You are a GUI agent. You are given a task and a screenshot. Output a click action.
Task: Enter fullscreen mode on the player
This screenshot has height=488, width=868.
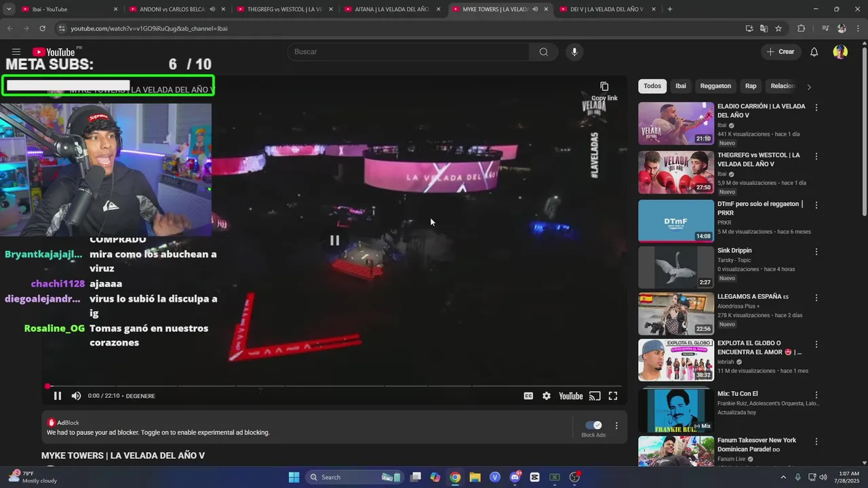613,396
